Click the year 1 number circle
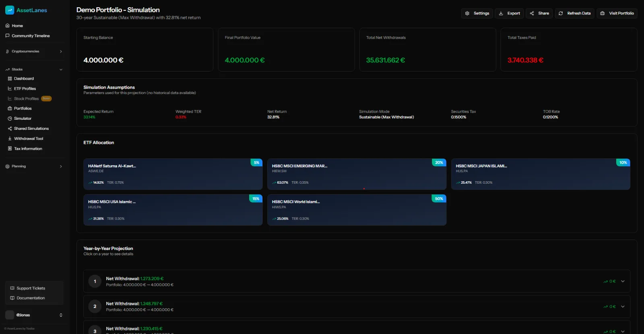This screenshot has height=334, width=644. coord(95,281)
